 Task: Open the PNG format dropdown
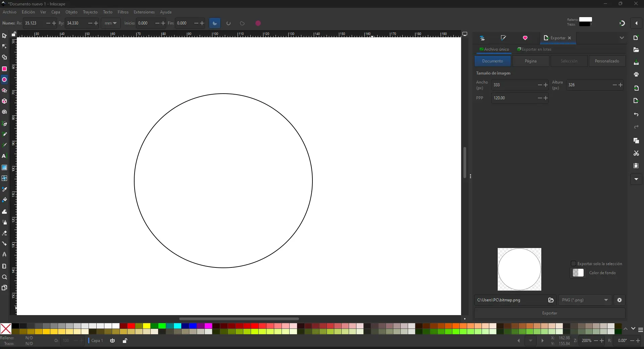tap(584, 300)
